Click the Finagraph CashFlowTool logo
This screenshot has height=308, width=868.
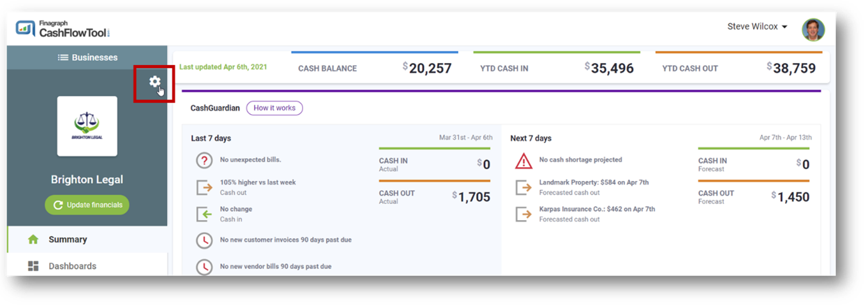pyautogui.click(x=63, y=29)
